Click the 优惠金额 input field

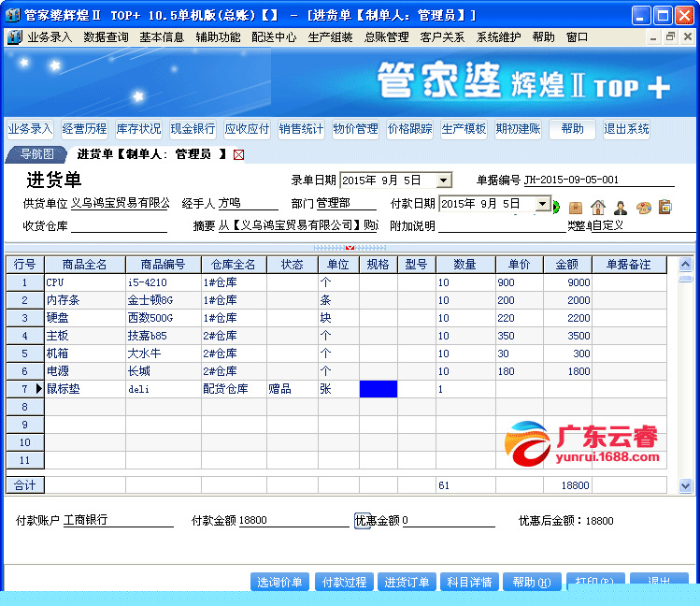pos(449,520)
